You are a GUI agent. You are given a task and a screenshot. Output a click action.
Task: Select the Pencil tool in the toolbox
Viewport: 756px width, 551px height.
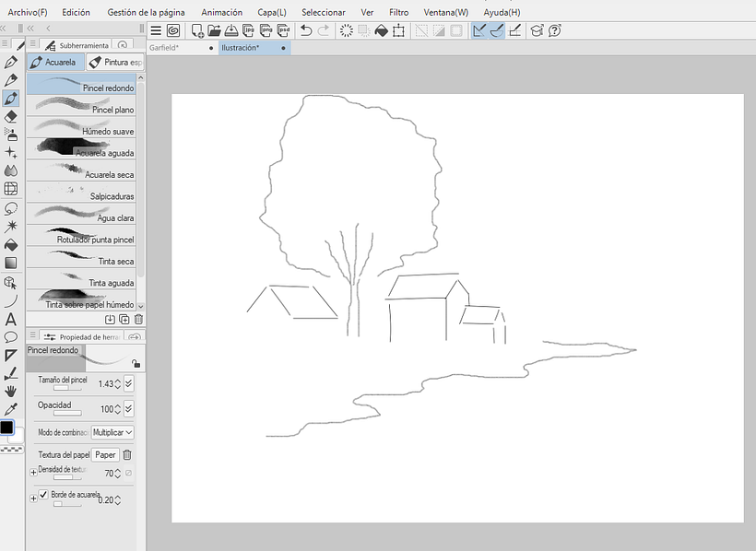(x=11, y=80)
